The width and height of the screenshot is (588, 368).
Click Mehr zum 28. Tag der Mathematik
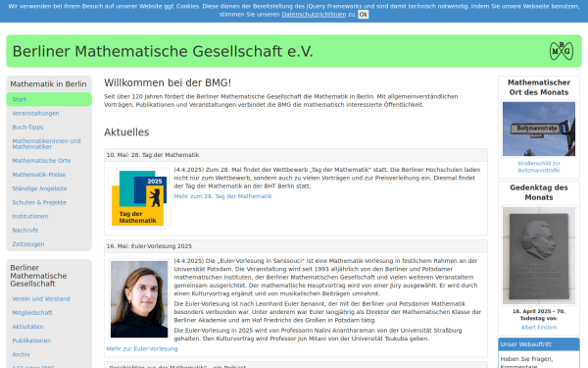[222, 196]
